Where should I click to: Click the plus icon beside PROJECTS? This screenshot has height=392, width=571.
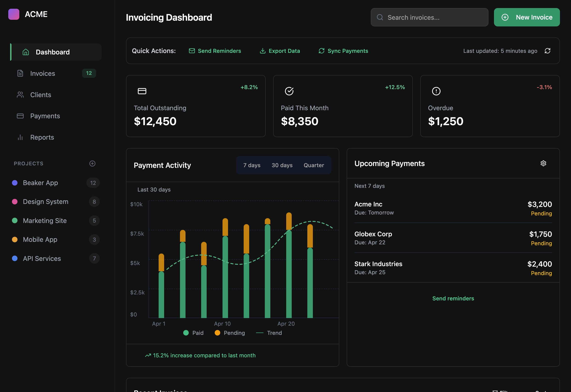[x=92, y=163]
